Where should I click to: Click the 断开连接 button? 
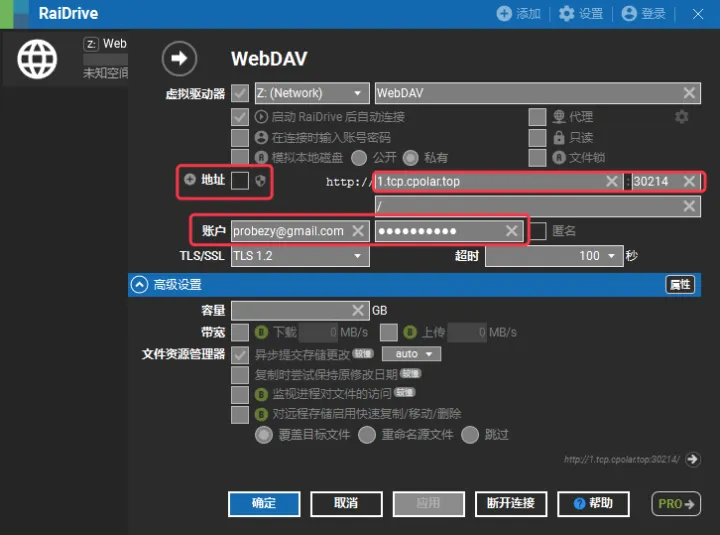[511, 504]
